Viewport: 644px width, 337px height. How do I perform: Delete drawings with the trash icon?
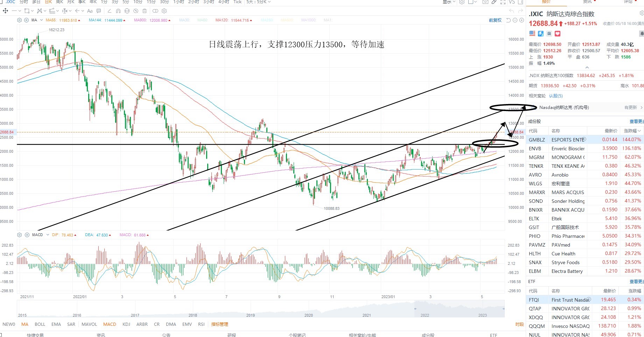145,11
